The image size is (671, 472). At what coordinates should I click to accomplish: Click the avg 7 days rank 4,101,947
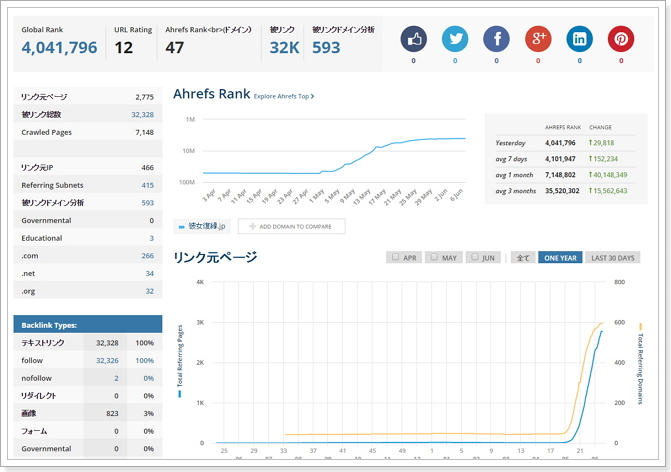(x=560, y=159)
